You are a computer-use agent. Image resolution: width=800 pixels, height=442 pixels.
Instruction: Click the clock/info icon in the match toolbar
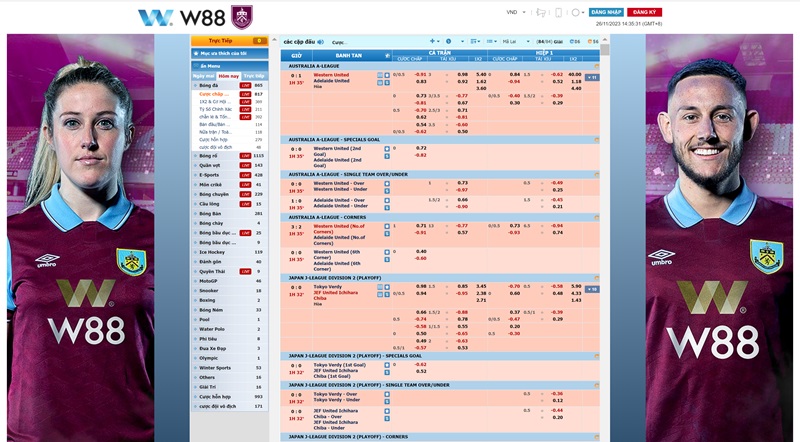click(x=448, y=41)
